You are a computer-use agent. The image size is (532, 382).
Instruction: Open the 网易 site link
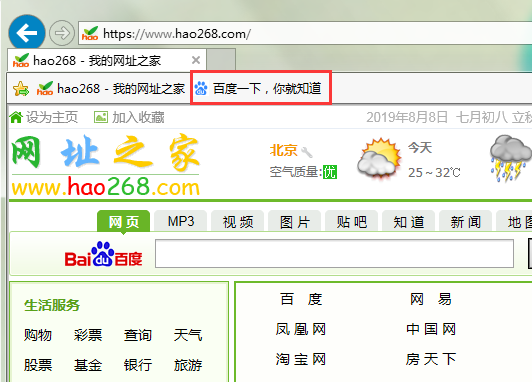click(431, 299)
